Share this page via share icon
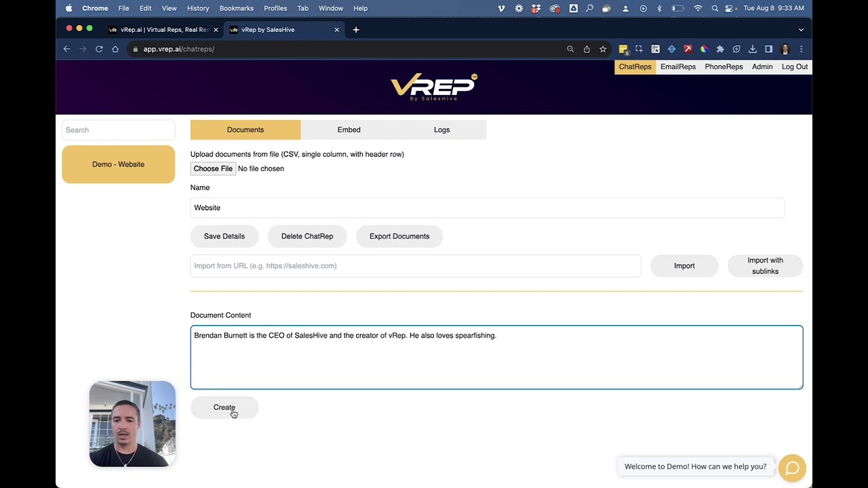868x488 pixels. click(x=587, y=49)
